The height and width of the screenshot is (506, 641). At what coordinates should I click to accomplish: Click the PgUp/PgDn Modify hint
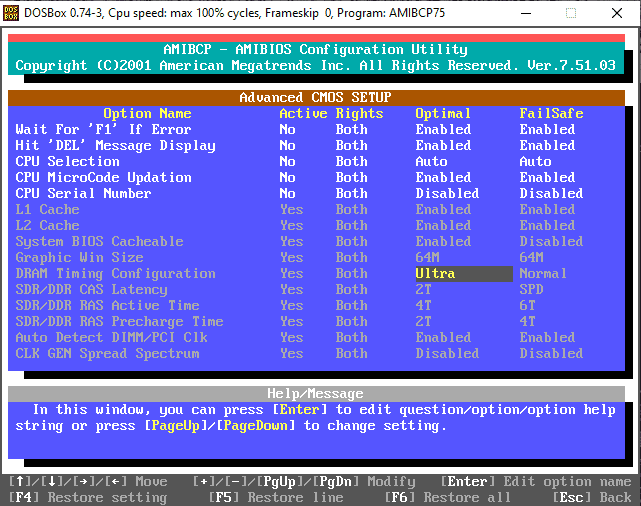click(304, 481)
